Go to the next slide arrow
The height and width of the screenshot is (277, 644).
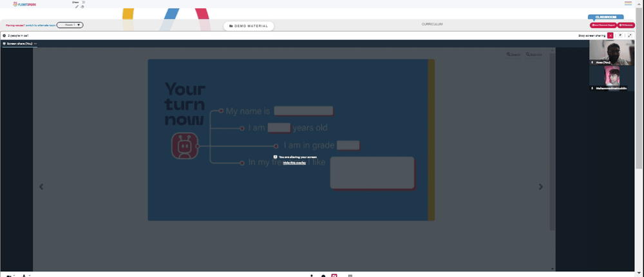[x=540, y=187]
